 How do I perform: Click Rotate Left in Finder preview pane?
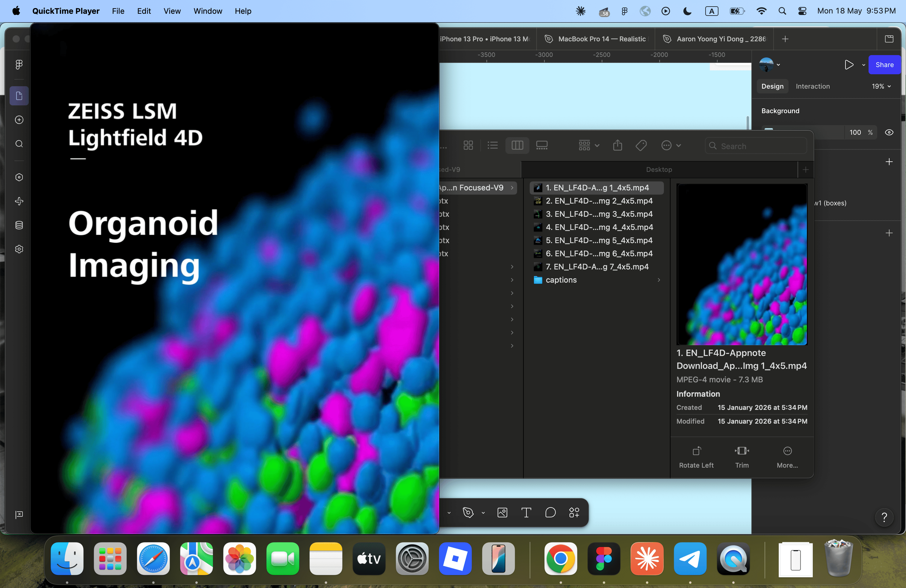click(696, 457)
